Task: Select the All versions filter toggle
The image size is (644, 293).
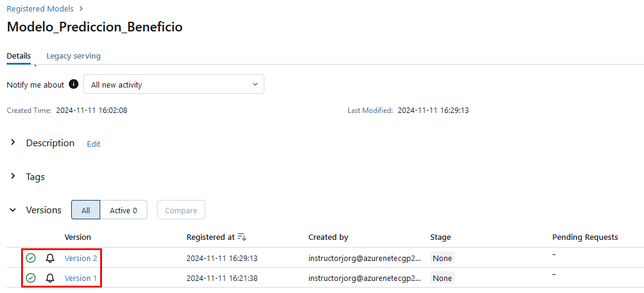Action: point(86,210)
